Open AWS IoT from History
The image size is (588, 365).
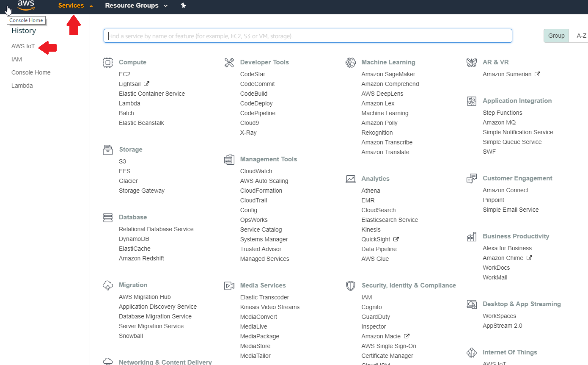pyautogui.click(x=23, y=47)
